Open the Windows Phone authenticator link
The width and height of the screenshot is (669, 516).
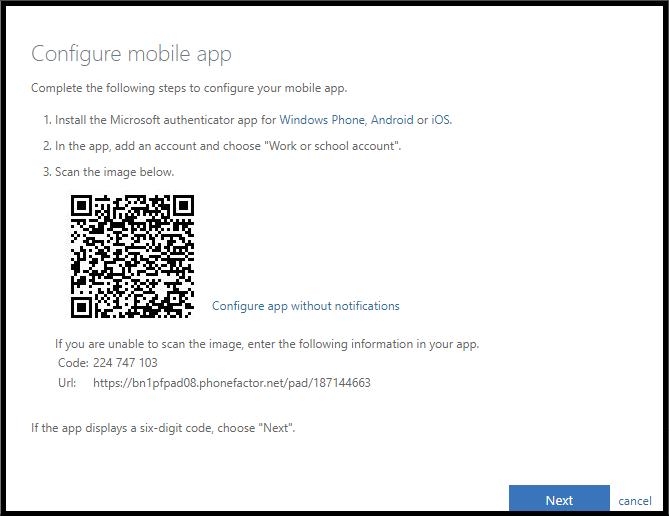pos(322,120)
